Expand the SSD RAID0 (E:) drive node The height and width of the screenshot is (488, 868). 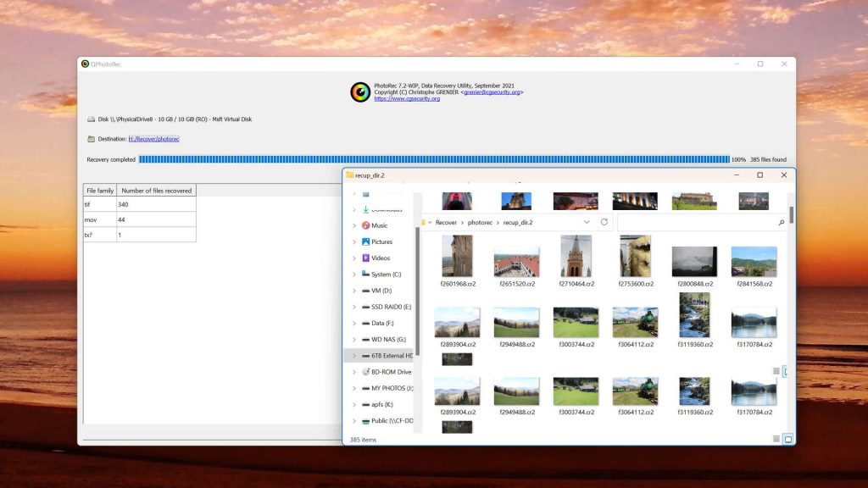click(x=354, y=307)
